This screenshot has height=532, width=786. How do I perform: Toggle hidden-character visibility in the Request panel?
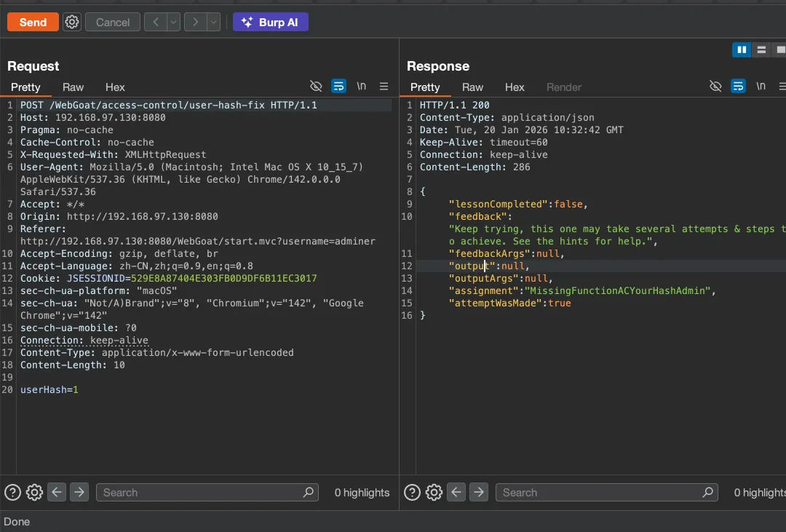pyautogui.click(x=316, y=87)
